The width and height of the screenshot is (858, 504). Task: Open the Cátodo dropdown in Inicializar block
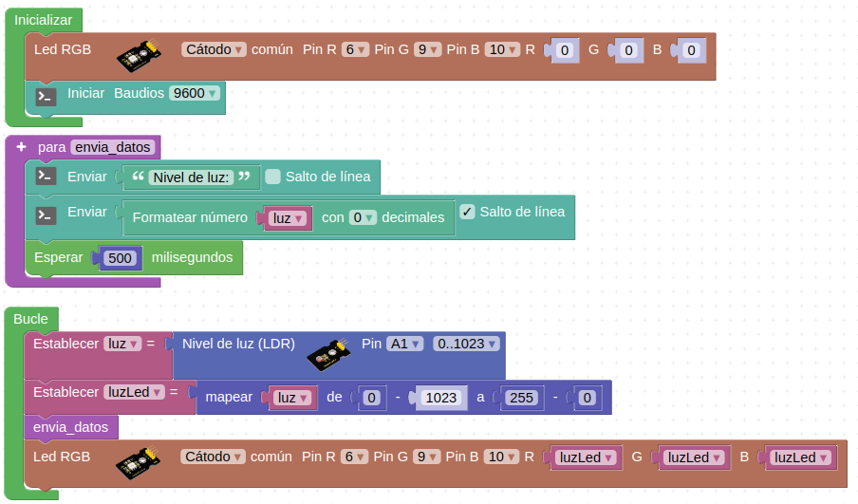click(x=214, y=49)
